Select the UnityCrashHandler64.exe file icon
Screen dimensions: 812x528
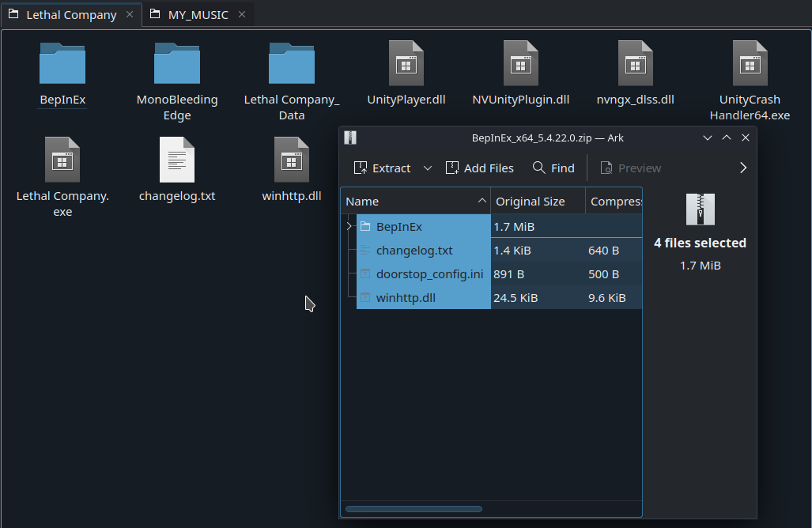click(750, 63)
